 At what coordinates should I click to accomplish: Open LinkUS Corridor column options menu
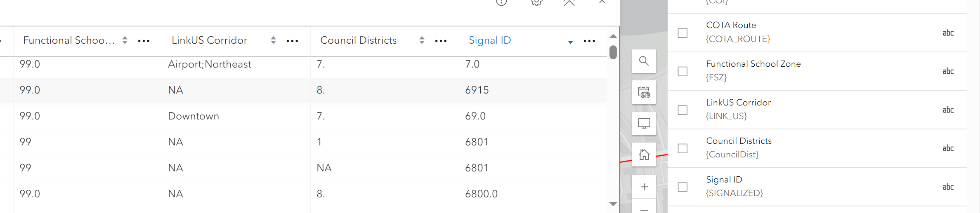click(292, 41)
